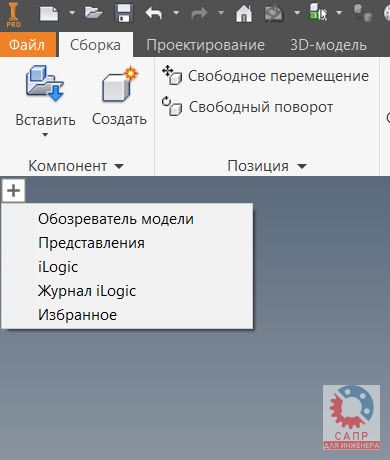
Task: Save the document with the floppy disk icon
Action: [x=124, y=14]
